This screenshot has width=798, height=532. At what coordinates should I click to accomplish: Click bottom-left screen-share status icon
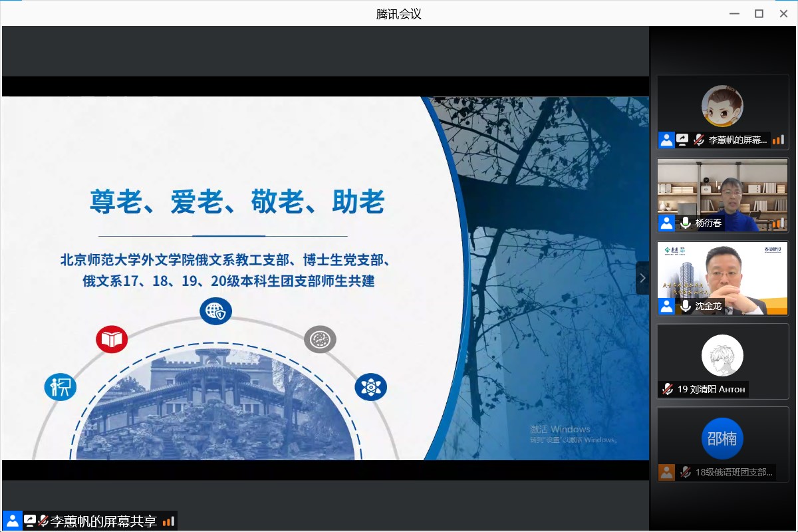30,521
